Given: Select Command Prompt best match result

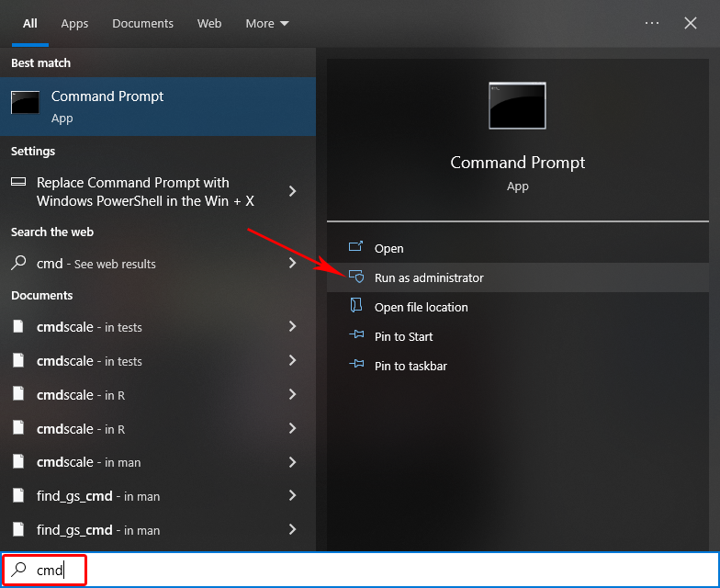Looking at the screenshot, I should 158,107.
